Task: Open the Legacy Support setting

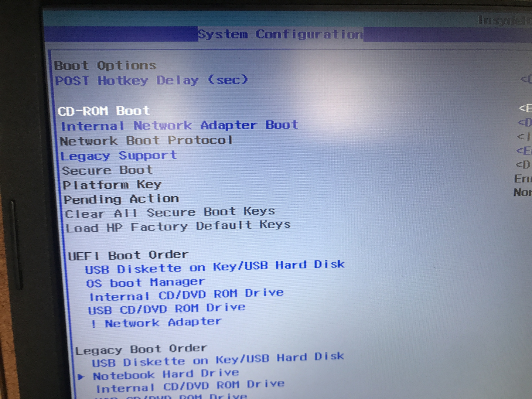Action: (119, 156)
